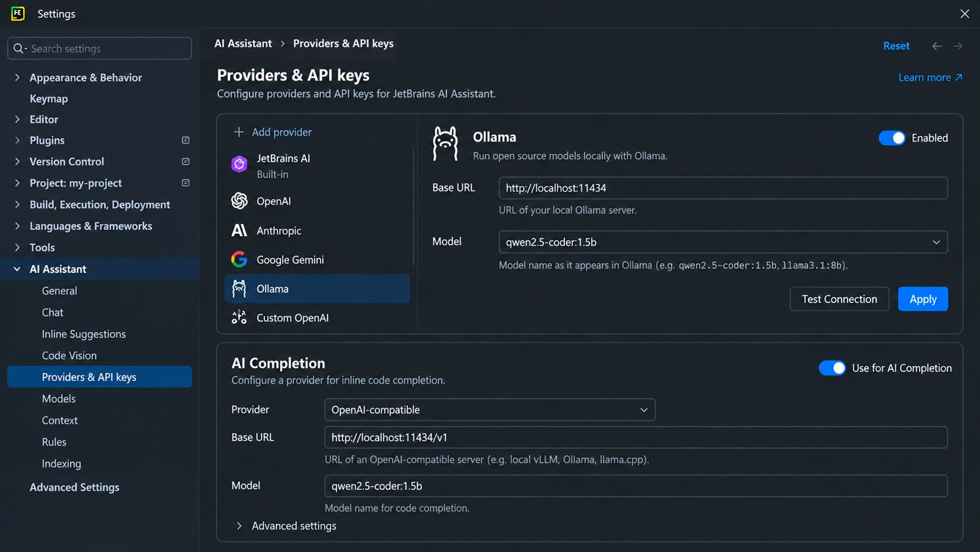Expand Advanced settings section

point(239,526)
